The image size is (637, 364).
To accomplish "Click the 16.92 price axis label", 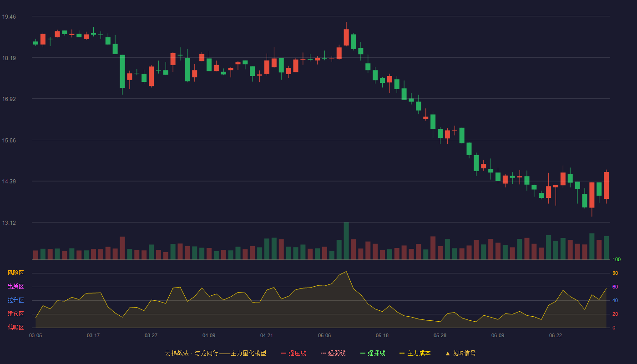I will pos(9,99).
